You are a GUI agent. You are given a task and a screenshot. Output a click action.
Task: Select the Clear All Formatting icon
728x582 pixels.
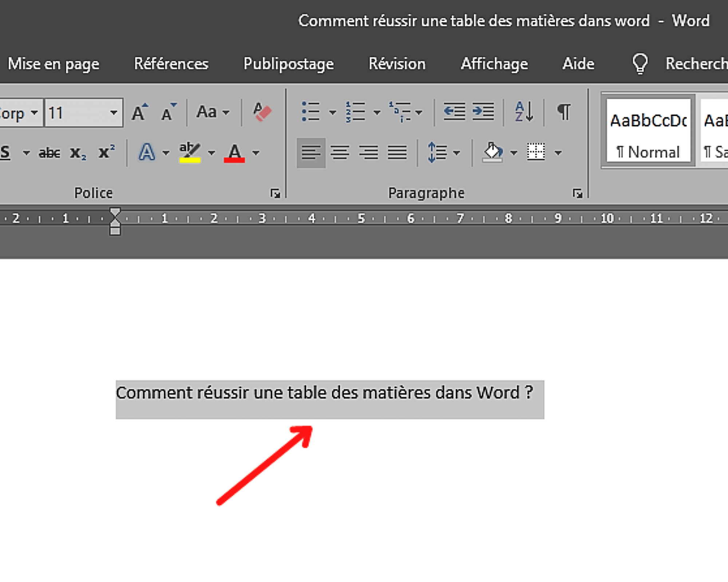[x=261, y=112]
